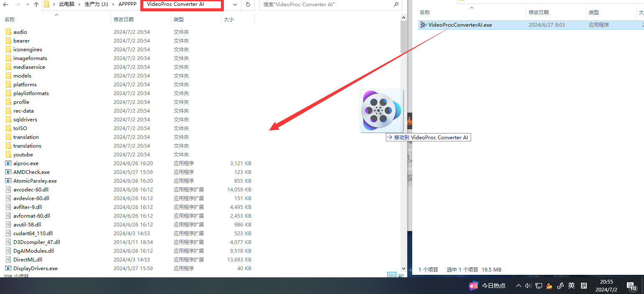The image size is (644, 294).
Task: Toggle the 英 input language indicator
Action: 571,286
